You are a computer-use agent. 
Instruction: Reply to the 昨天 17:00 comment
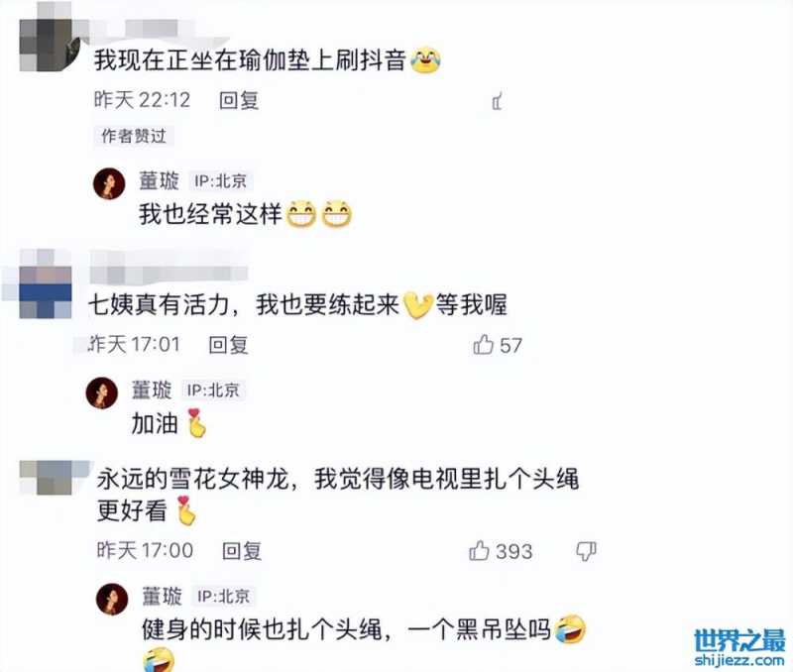coord(242,551)
